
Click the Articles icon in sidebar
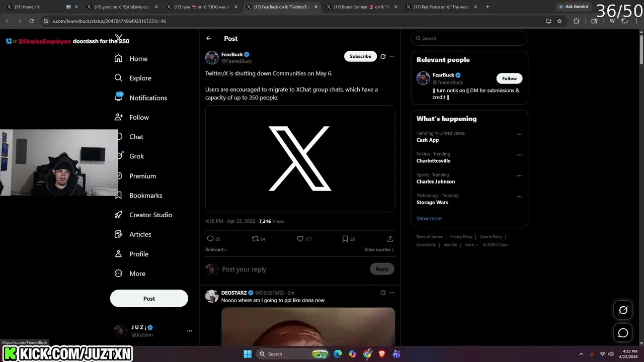pyautogui.click(x=118, y=234)
